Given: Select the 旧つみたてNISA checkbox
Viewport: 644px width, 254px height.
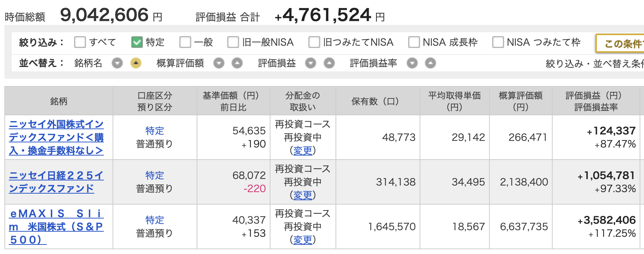Looking at the screenshot, I should click(314, 42).
